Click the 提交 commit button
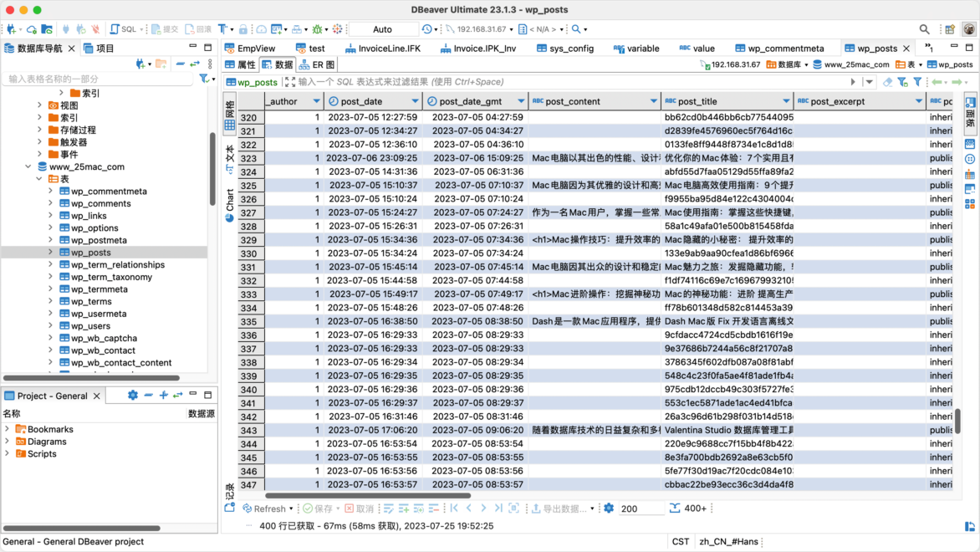This screenshot has width=980, height=552. pos(165,28)
